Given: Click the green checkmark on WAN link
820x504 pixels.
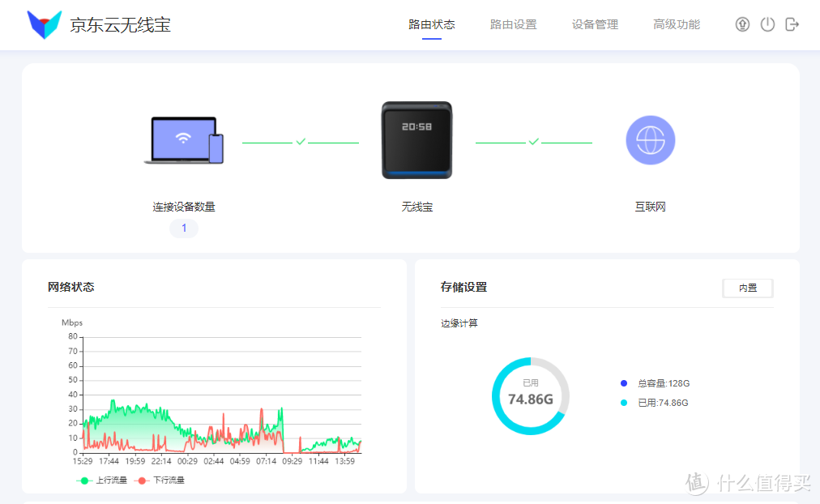Looking at the screenshot, I should pos(533,139).
